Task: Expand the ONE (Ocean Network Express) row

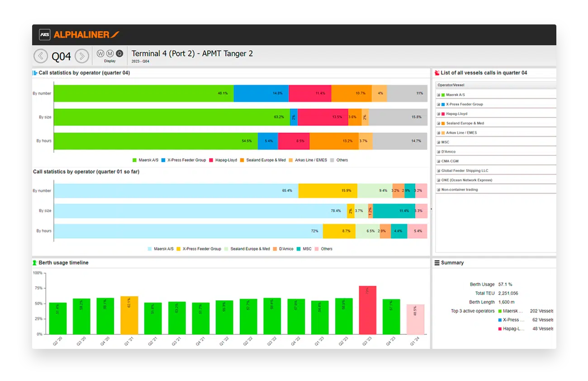Action: [x=438, y=181]
